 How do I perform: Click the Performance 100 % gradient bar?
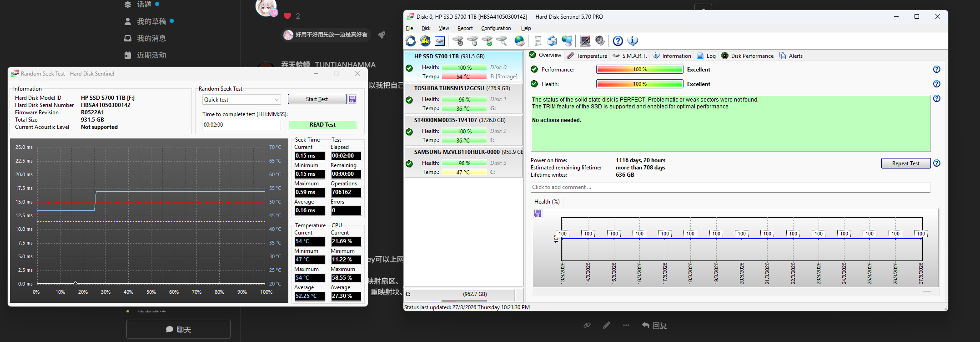(x=639, y=70)
